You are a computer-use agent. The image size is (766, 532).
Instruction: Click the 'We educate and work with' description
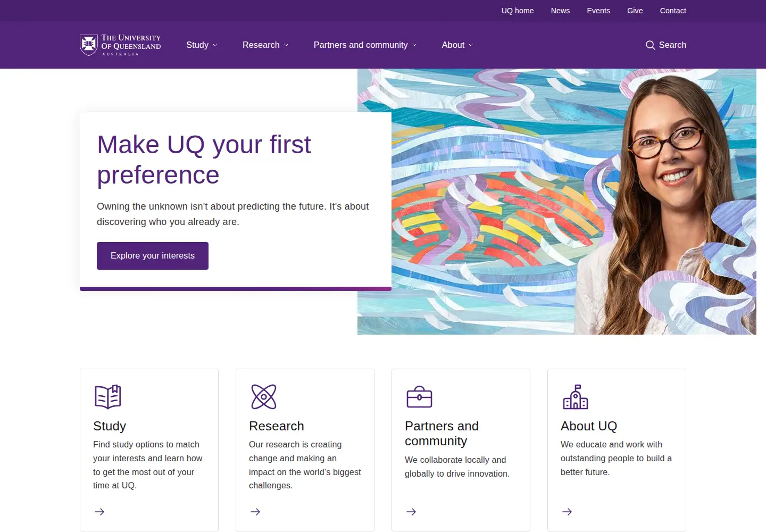[616, 458]
